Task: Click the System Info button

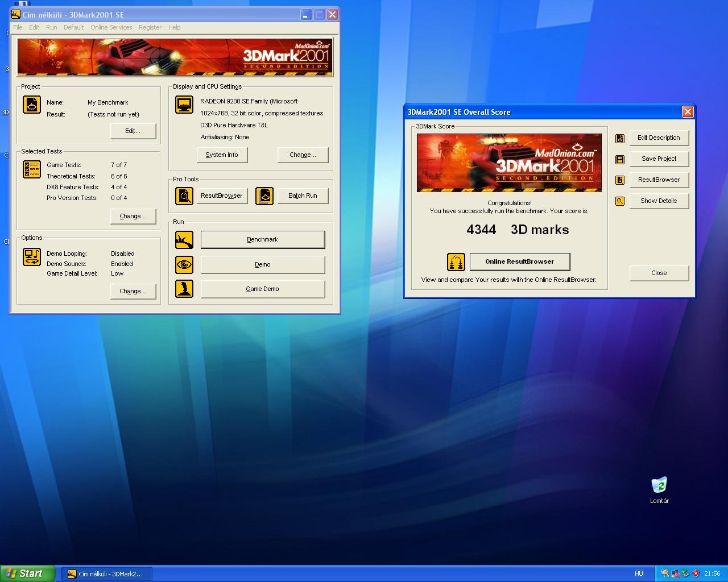Action: click(222, 155)
